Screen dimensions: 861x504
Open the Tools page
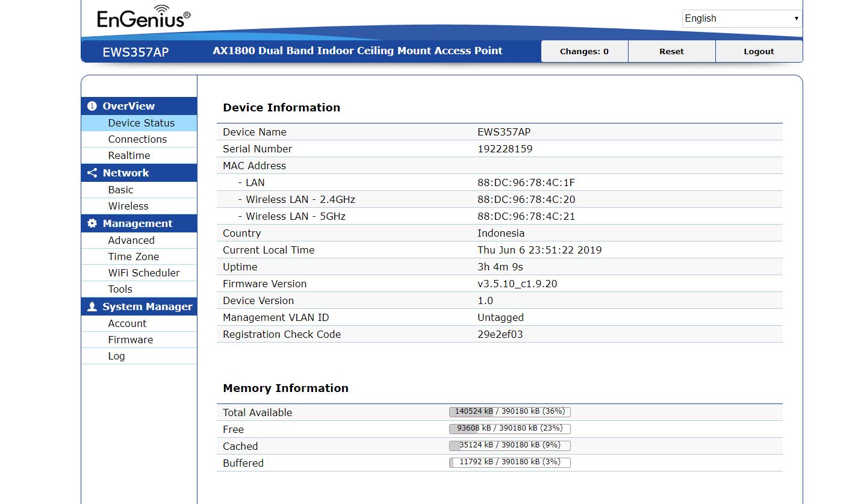click(139, 289)
